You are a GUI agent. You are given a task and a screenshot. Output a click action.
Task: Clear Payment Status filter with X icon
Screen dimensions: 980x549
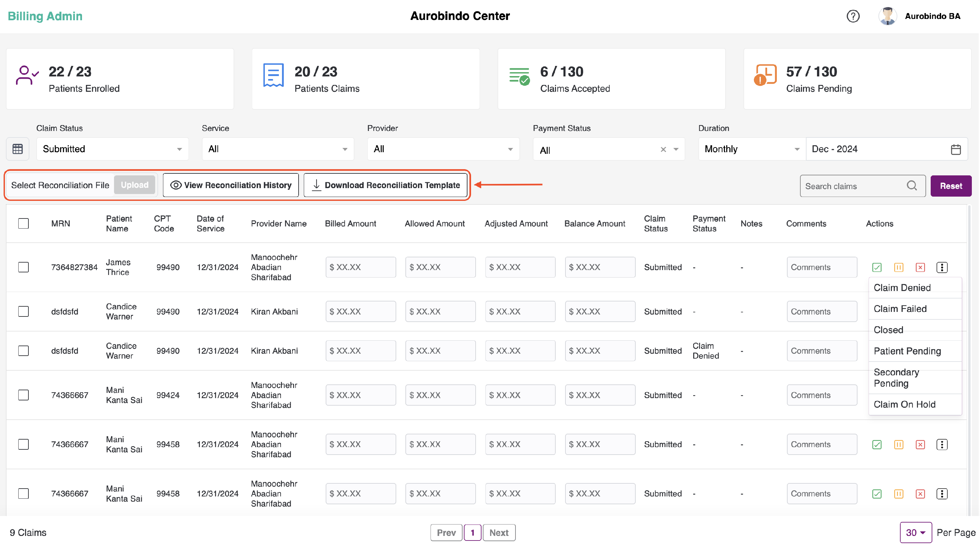click(663, 150)
